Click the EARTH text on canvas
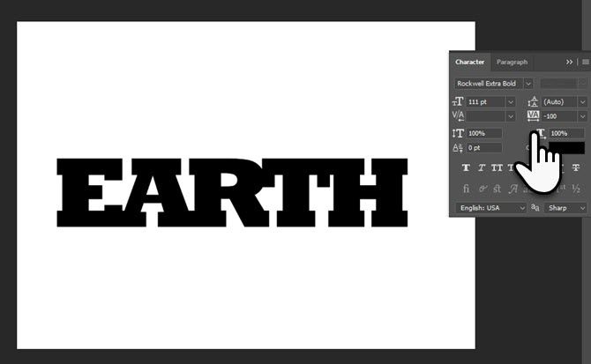Viewport: 591px width, 364px height. click(x=232, y=193)
